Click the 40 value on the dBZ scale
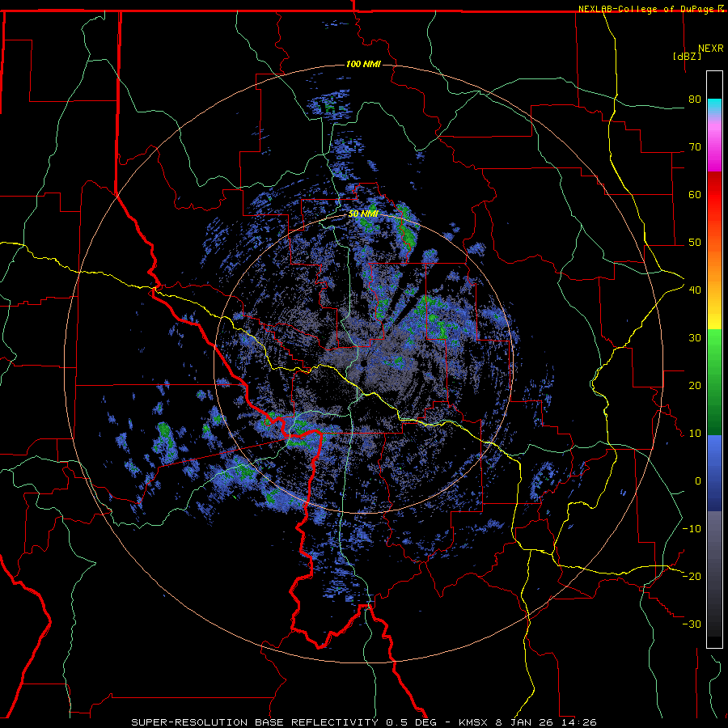 tap(695, 290)
